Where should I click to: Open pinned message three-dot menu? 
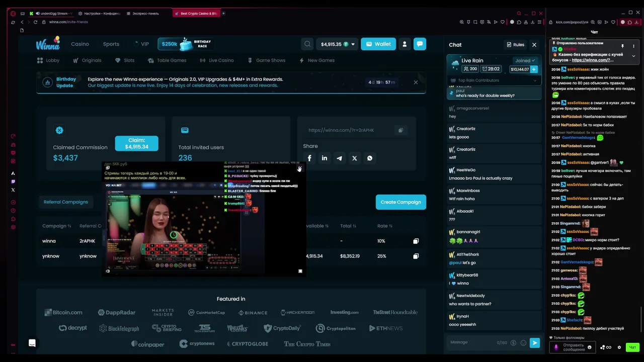(633, 46)
